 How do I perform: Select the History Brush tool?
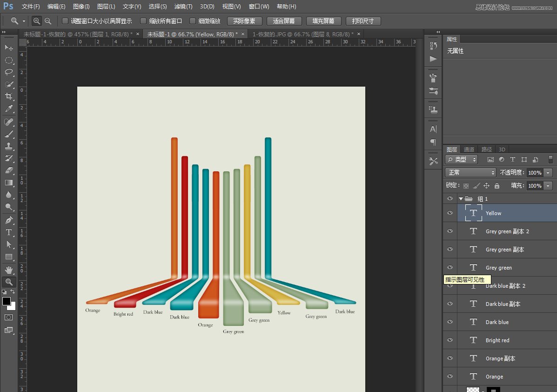pyautogui.click(x=9, y=158)
